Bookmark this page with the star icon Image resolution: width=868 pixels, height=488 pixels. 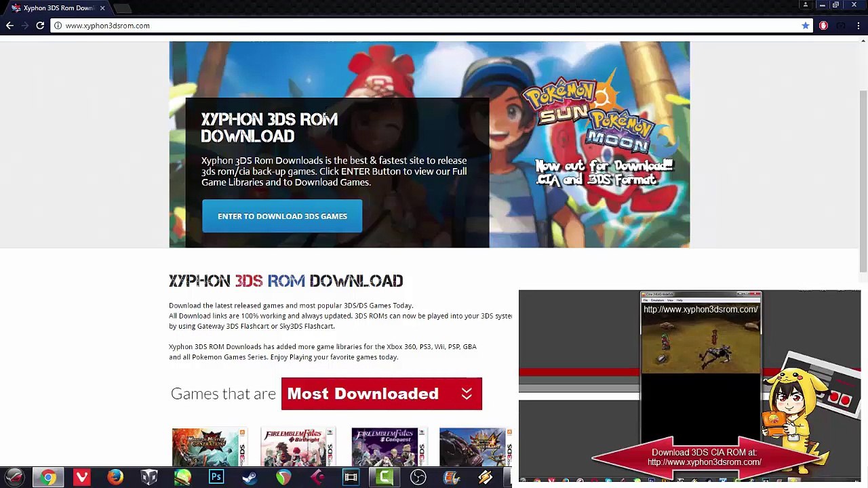805,26
